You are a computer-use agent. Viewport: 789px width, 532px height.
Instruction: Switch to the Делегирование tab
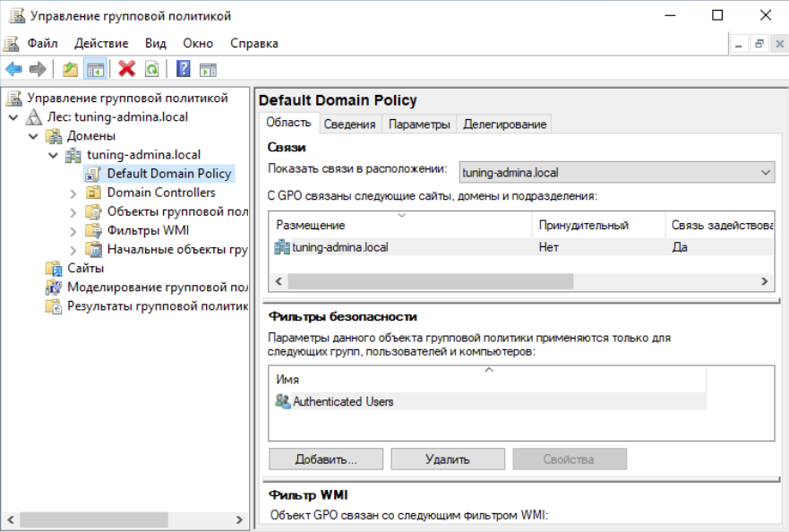(505, 124)
